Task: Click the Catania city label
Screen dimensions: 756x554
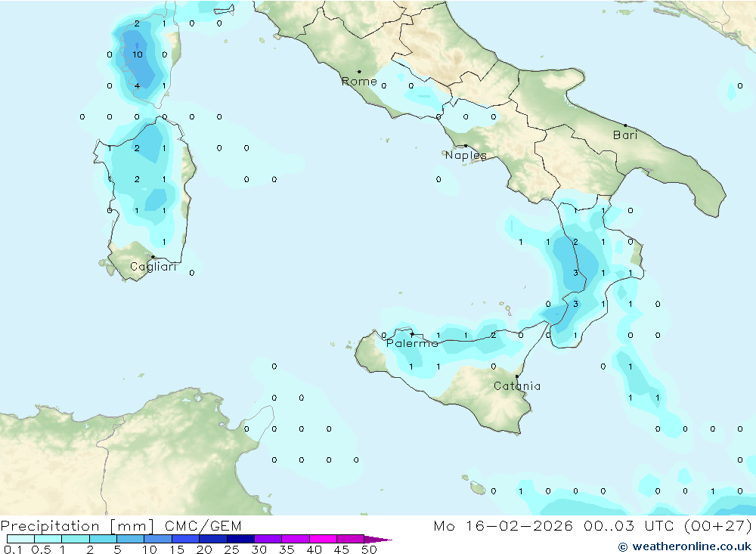Action: pyautogui.click(x=517, y=385)
